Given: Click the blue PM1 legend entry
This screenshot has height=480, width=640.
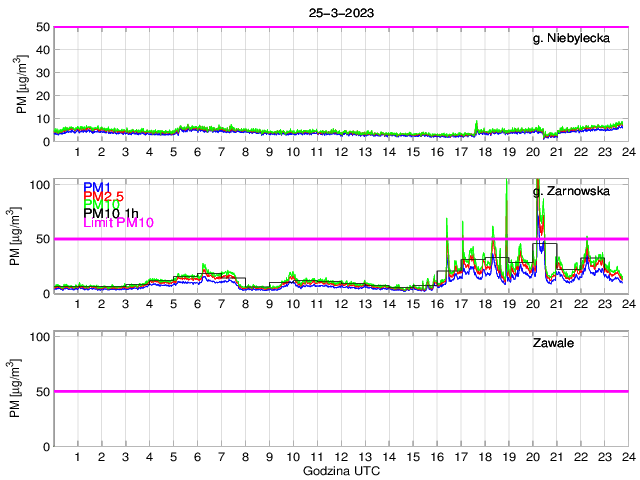Looking at the screenshot, I should click(x=97, y=187).
